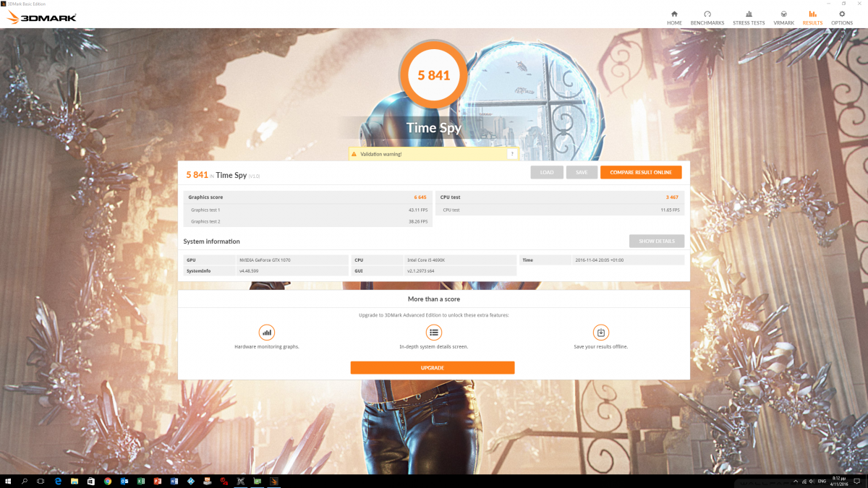Click the Time value 2016-11-04
The image size is (868, 488).
pyautogui.click(x=629, y=260)
